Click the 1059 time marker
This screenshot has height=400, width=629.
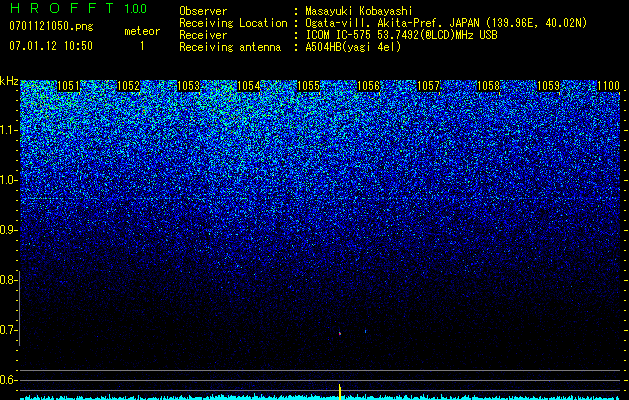(548, 86)
